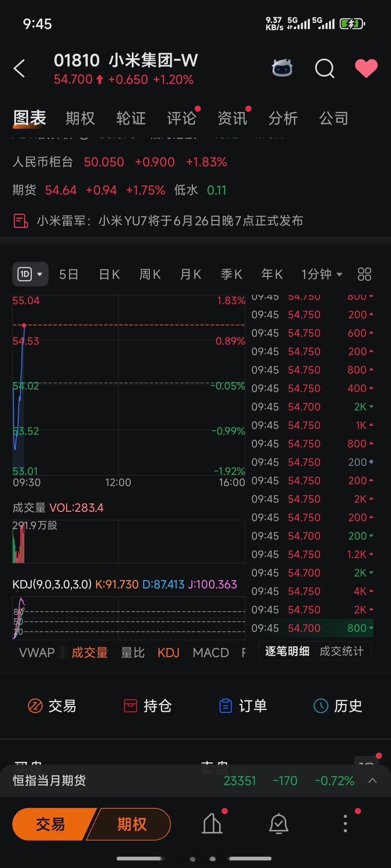The height and width of the screenshot is (868, 391).
Task: Select the highlighted 54.700 800 tick row
Action: pyautogui.click(x=312, y=628)
